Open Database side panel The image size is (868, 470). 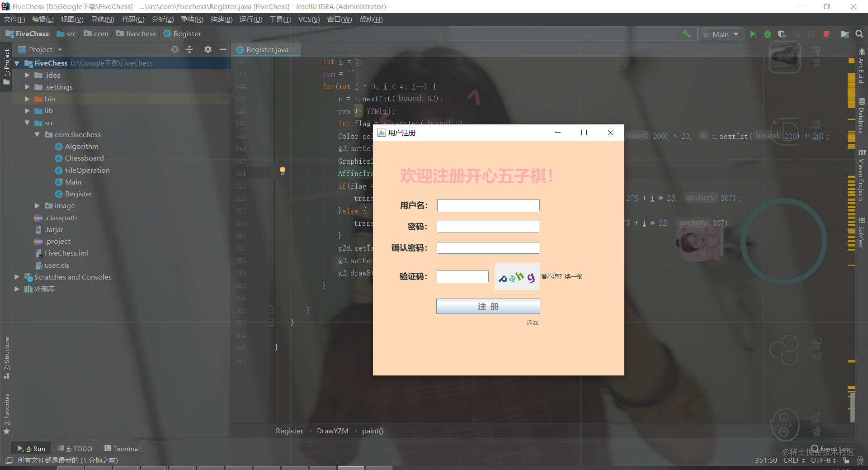coord(862,115)
